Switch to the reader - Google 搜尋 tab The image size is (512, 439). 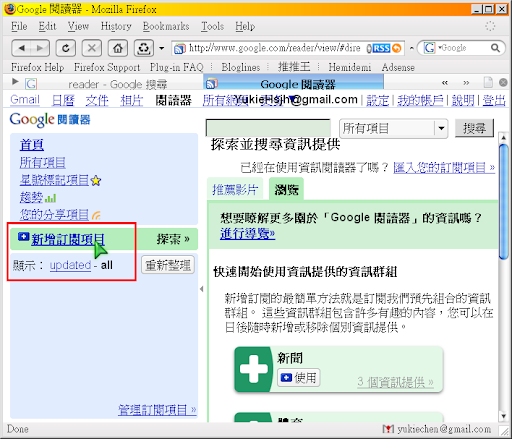113,84
